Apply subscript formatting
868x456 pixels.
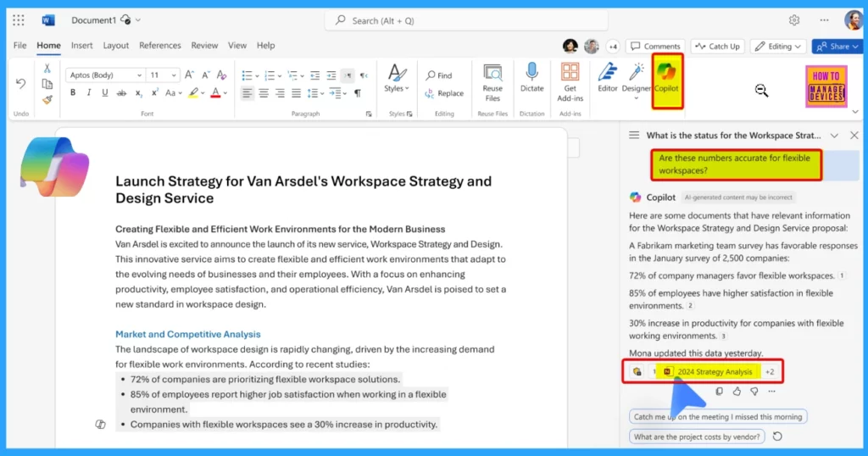coord(138,93)
